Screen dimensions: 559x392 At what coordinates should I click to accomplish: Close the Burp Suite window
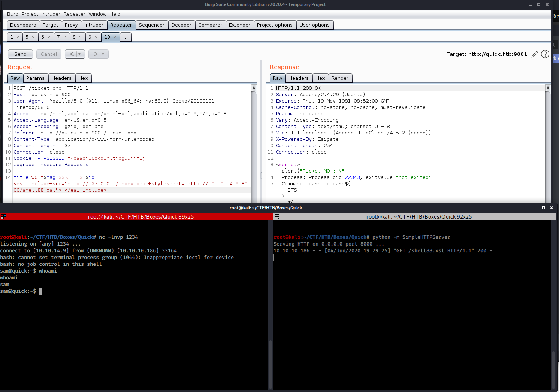point(547,4)
